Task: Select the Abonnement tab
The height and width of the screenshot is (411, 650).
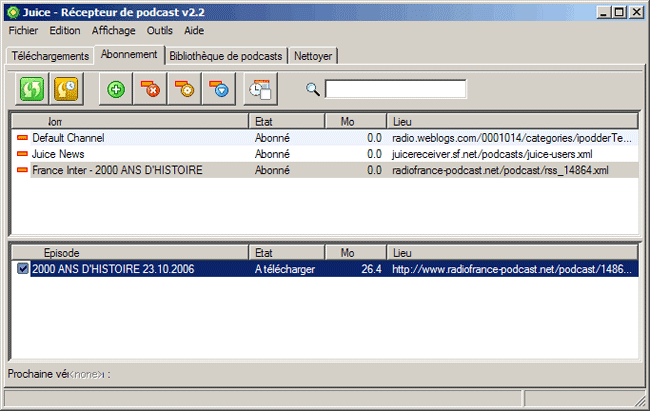Action: coord(129,54)
